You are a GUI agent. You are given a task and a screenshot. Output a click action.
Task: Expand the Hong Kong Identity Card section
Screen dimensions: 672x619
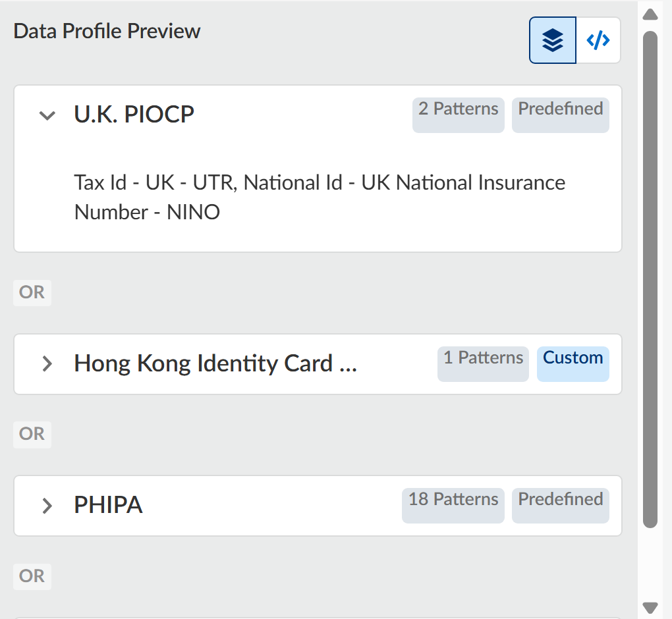click(x=47, y=363)
